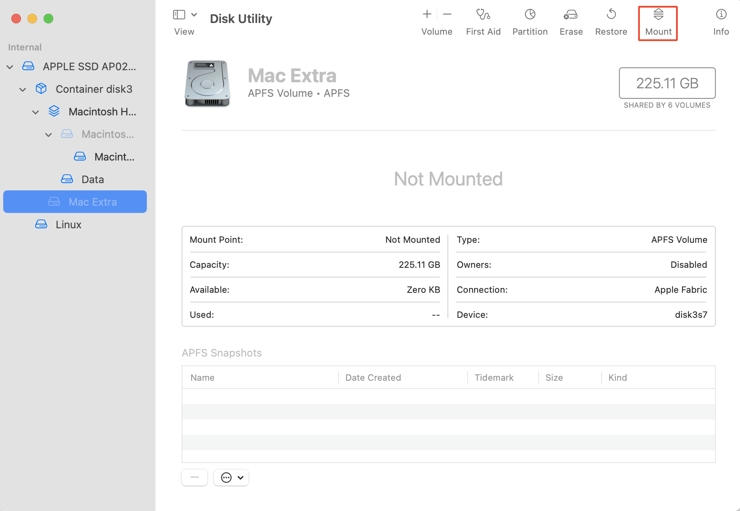Viewport: 740px width, 511px height.
Task: Run First Aid from toolbar
Action: (x=483, y=15)
